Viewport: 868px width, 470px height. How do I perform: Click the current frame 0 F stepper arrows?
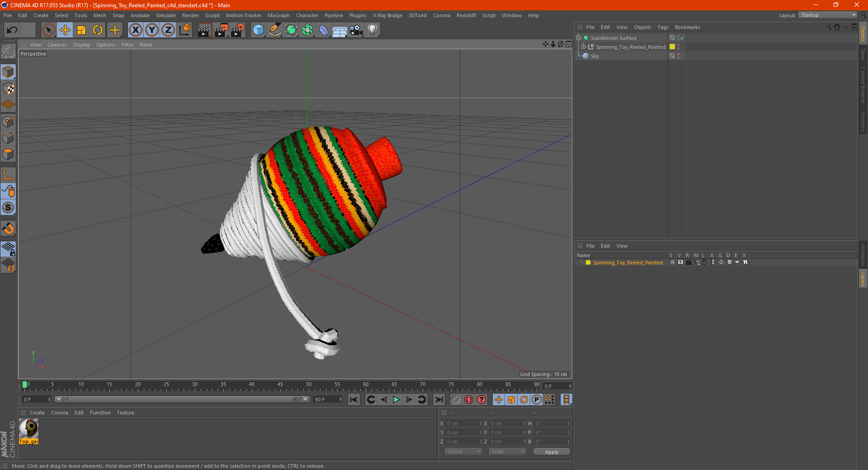[x=570, y=386]
